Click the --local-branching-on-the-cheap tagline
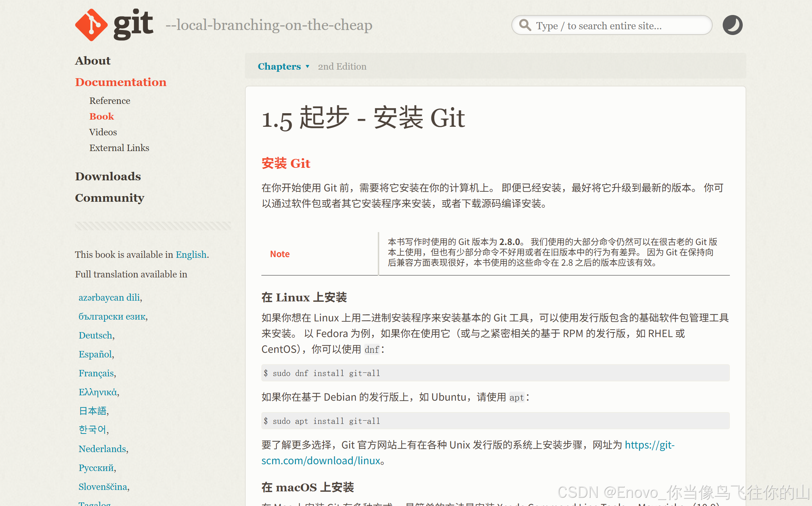Viewport: 812px width, 506px height. [269, 25]
